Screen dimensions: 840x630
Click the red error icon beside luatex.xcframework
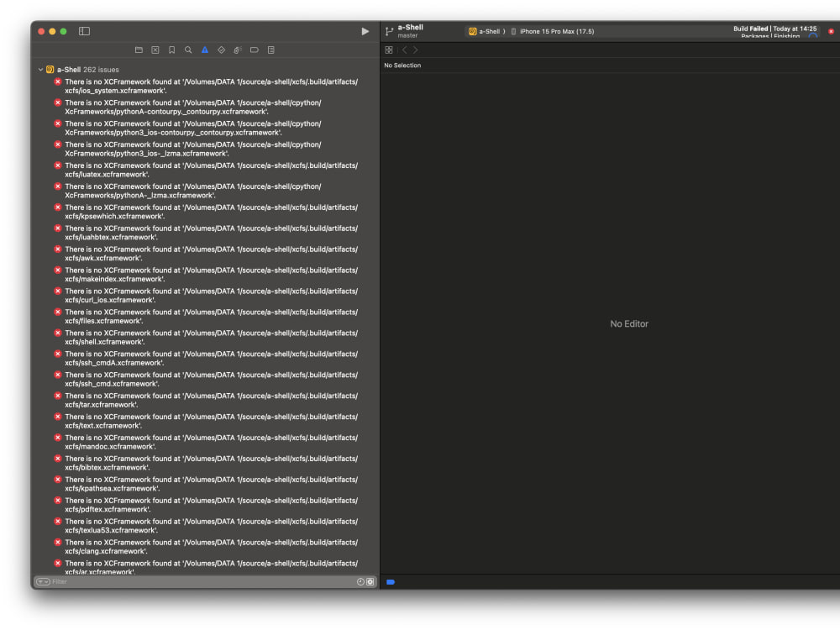[58, 165]
